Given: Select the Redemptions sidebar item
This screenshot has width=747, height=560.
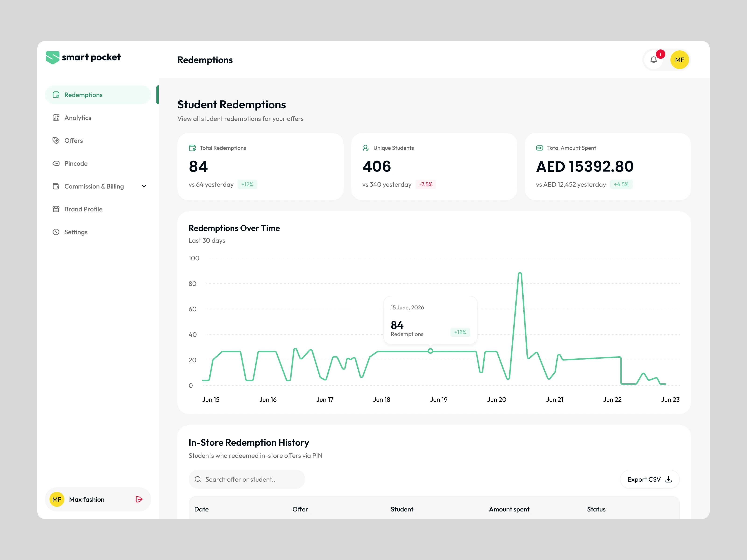Looking at the screenshot, I should point(98,95).
